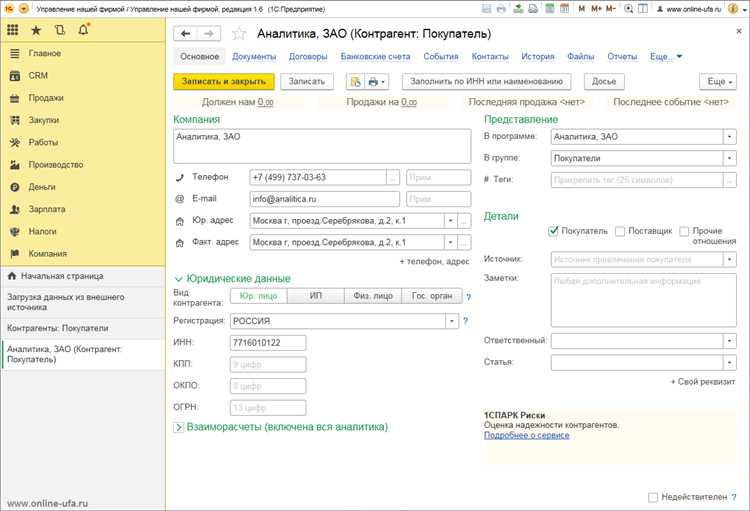Click the question mark near Регистрация

click(x=465, y=321)
